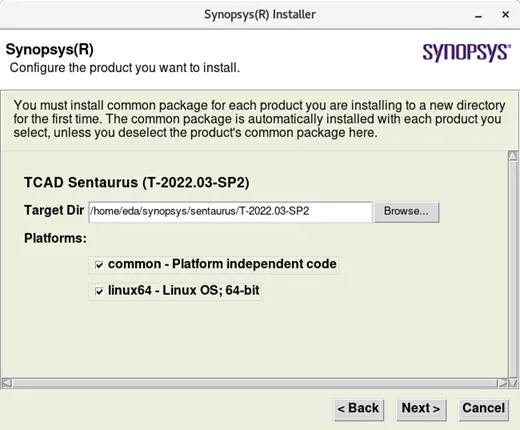This screenshot has height=430, width=520.
Task: Click inside the Target Dir path field
Action: (x=230, y=211)
